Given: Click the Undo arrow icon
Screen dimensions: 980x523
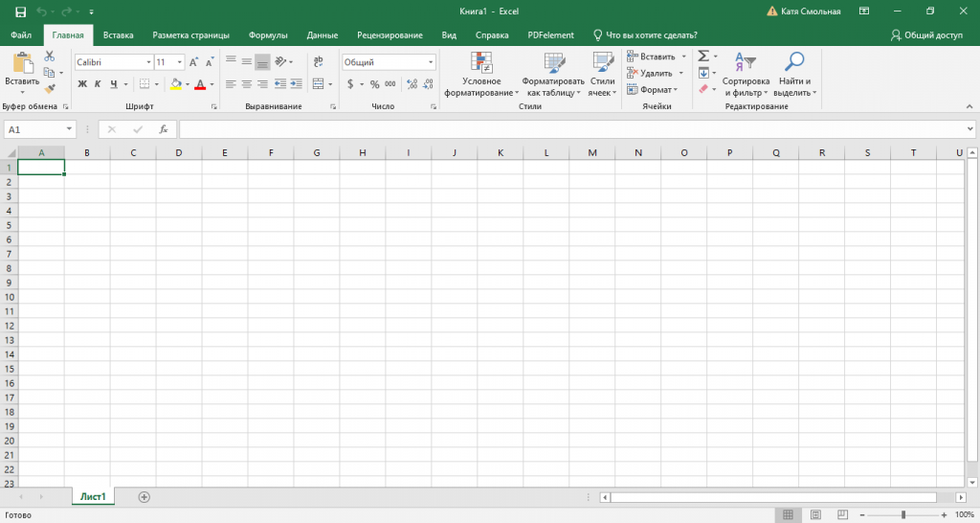Looking at the screenshot, I should pyautogui.click(x=42, y=11).
